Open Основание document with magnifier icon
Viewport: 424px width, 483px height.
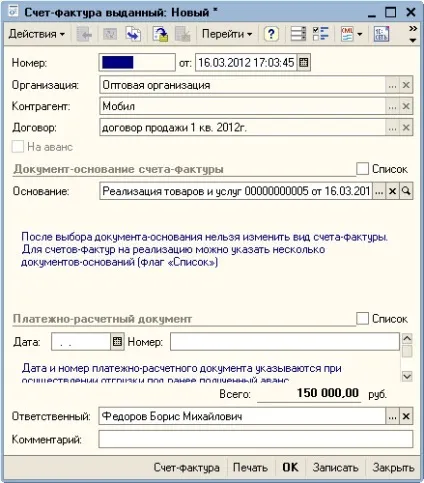point(406,191)
